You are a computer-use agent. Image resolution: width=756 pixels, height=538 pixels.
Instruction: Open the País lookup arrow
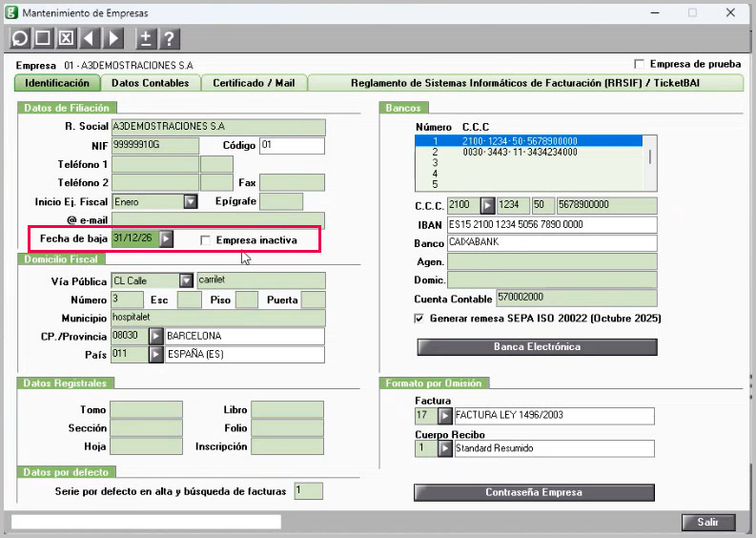155,355
